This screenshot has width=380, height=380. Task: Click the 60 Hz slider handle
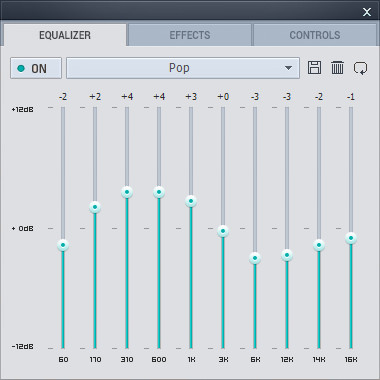click(63, 245)
